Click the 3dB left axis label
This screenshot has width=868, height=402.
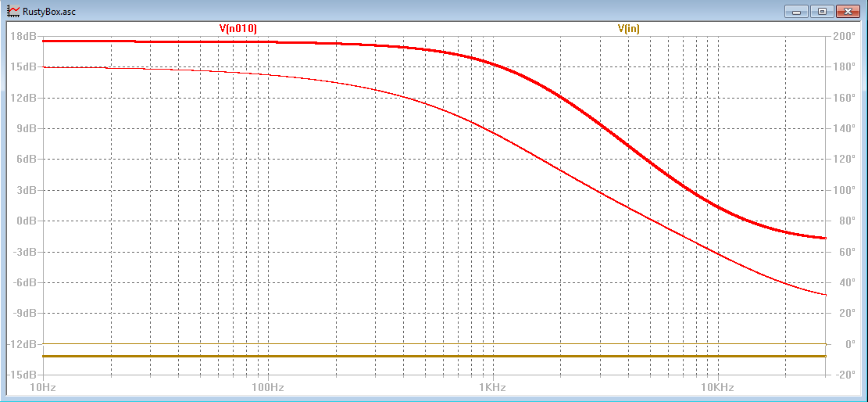[x=26, y=190]
